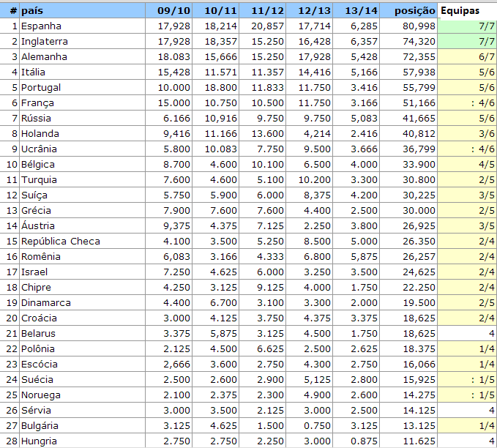Select the country cell 'Hungria'
The image size is (497, 448).
[82, 441]
